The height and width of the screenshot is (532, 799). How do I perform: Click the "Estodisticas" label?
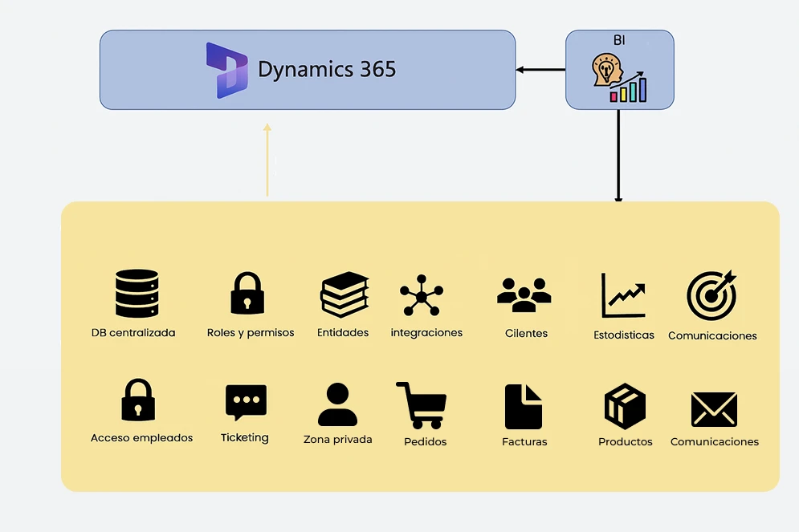[624, 335]
